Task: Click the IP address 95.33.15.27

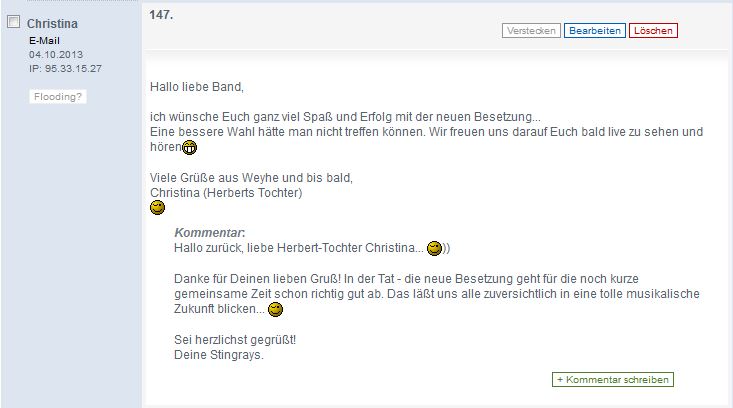Action: [65, 69]
